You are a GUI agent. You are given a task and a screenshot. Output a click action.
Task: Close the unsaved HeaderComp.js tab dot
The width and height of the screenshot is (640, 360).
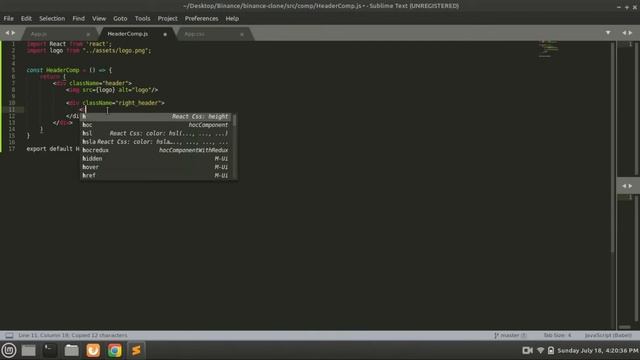(x=165, y=34)
